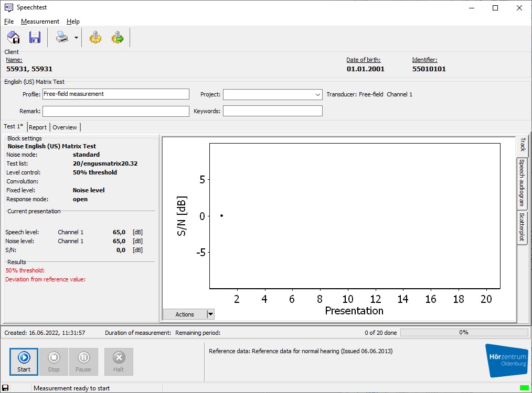Open the Measurement menu
532x393 pixels.
[40, 21]
